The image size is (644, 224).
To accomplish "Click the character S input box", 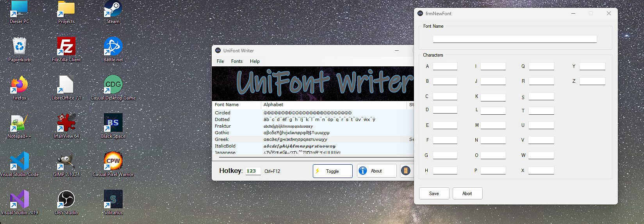I will 541,96.
